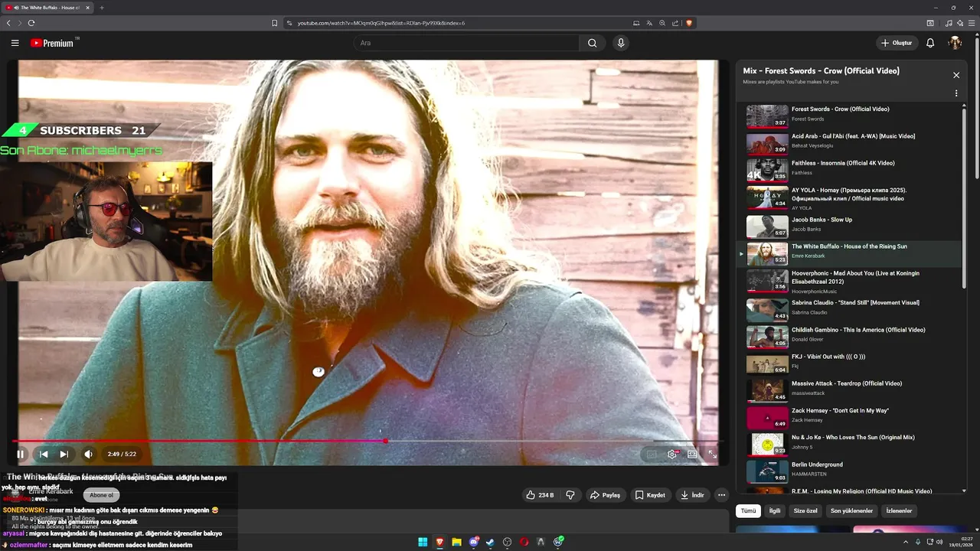Share the video via Paylaş
Viewport: 980px width, 551px height.
[605, 495]
